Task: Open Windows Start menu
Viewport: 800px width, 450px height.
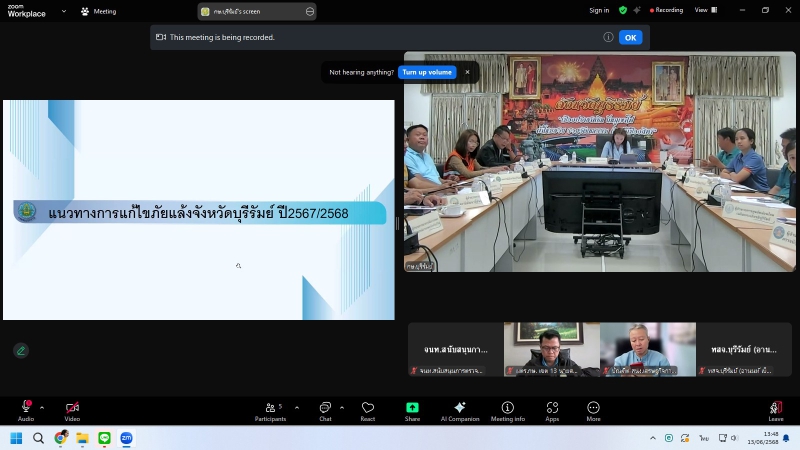Action: [16, 438]
